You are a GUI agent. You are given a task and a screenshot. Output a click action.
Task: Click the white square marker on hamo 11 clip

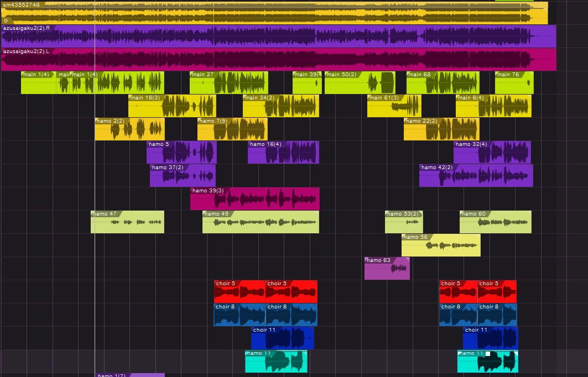click(488, 353)
